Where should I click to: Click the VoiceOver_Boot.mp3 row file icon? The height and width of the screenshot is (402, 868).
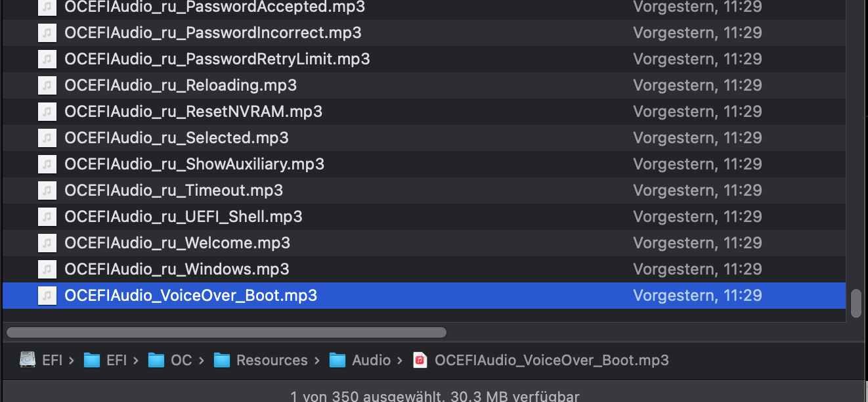46,296
